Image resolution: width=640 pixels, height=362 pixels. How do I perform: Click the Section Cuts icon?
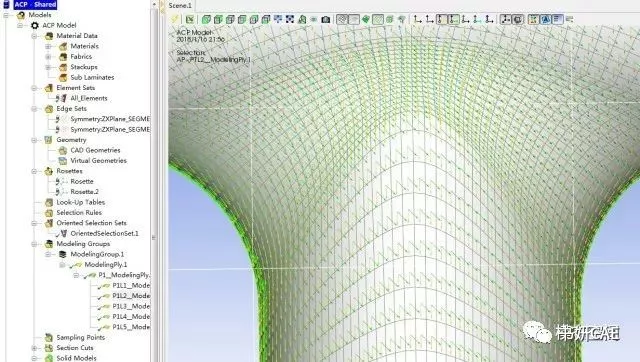click(49, 348)
